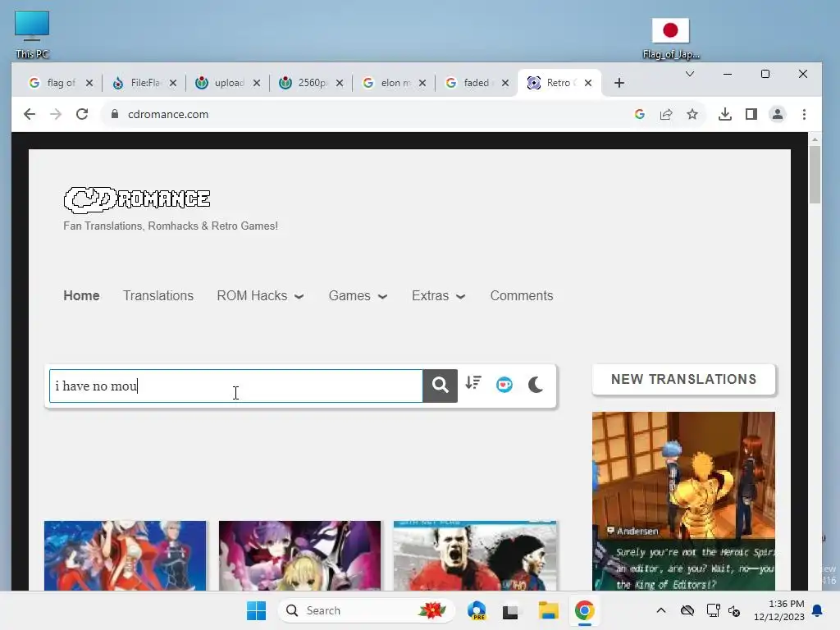The height and width of the screenshot is (630, 840).
Task: Open Chrome three-dot menu
Action: pos(804,114)
